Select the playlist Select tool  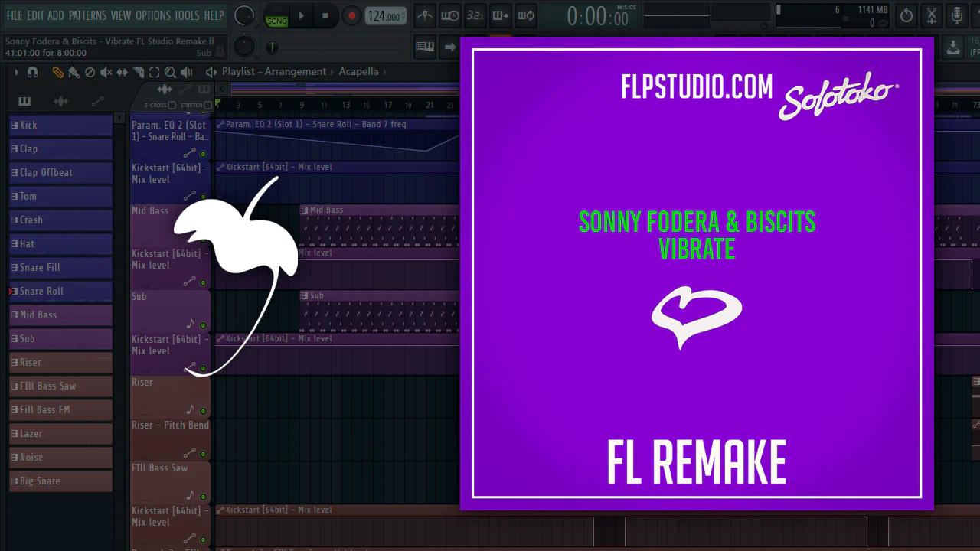[154, 72]
